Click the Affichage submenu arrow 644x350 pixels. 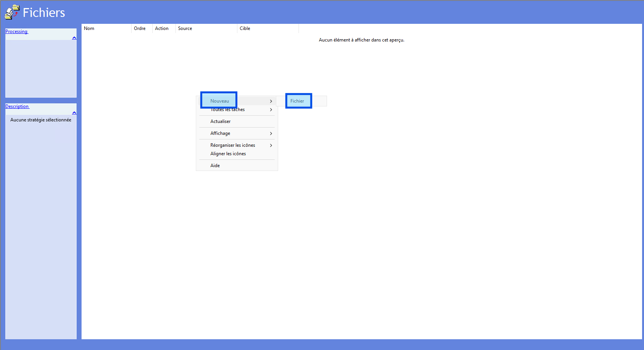(271, 133)
